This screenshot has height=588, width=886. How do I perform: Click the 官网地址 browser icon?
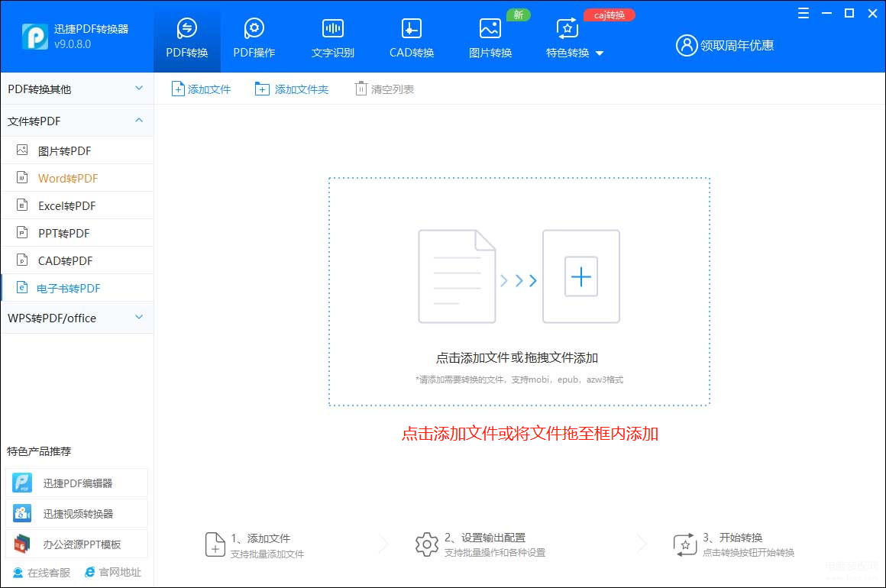coord(90,572)
